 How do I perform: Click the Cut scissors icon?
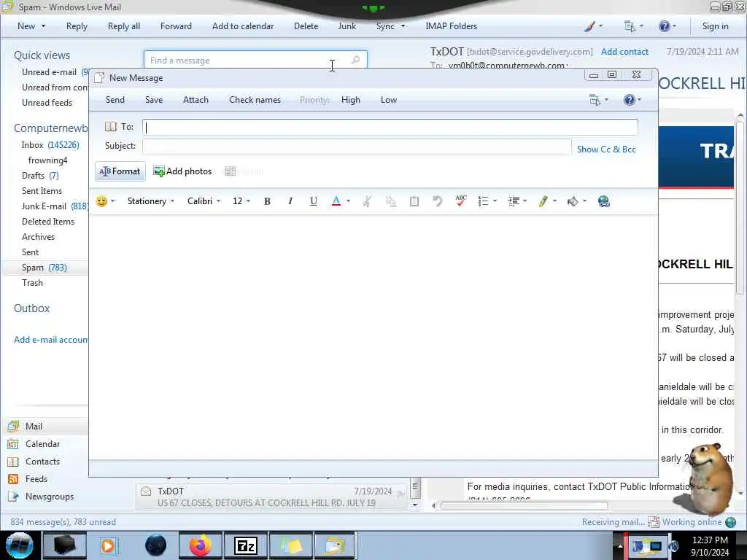[x=367, y=201]
